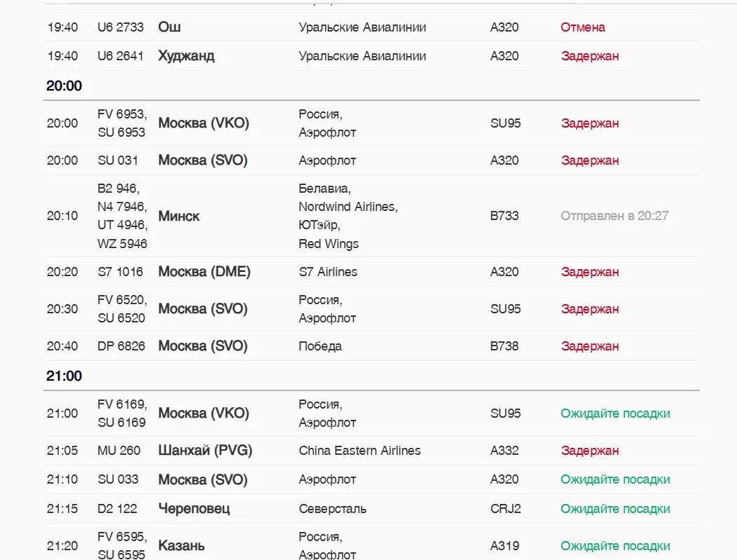Click the Минск destination name

click(179, 216)
